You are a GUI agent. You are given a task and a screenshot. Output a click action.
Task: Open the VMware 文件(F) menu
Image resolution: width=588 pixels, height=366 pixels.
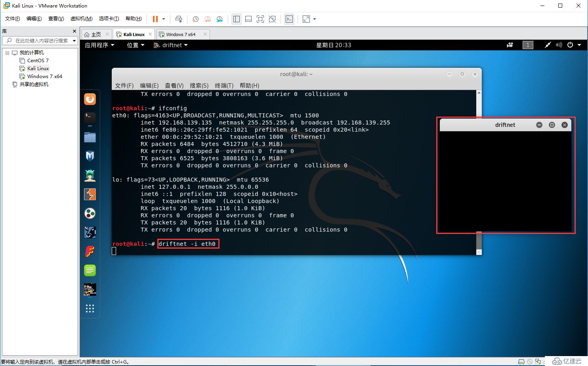click(x=13, y=19)
